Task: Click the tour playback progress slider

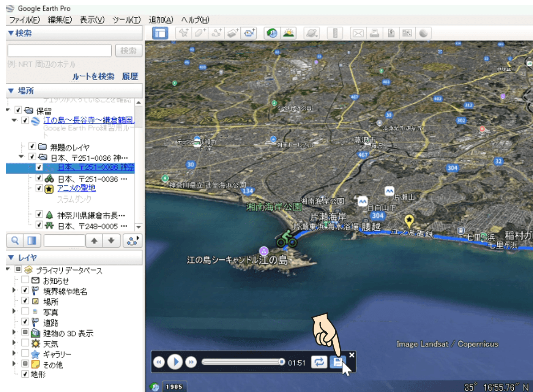Action: [x=243, y=362]
